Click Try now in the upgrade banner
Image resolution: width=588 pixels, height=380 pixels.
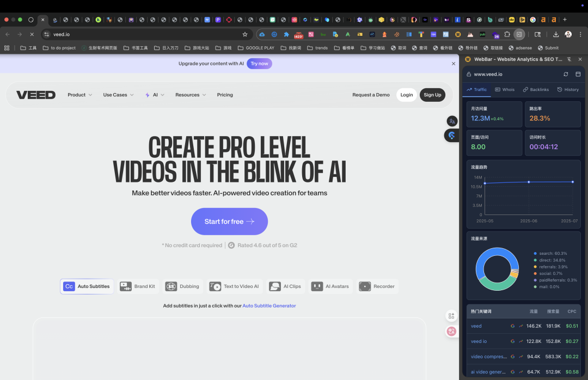point(259,64)
